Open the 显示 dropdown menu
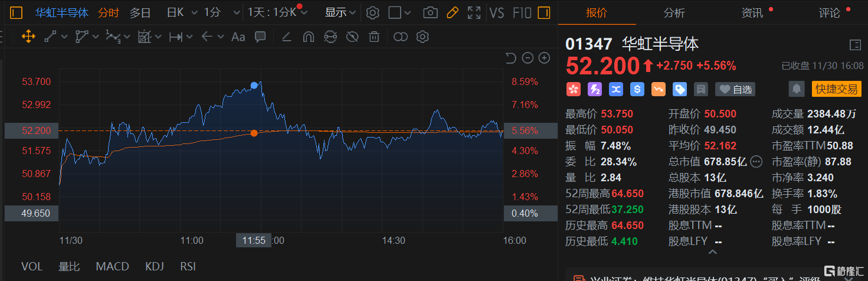This screenshot has height=281, width=868. 340,12
